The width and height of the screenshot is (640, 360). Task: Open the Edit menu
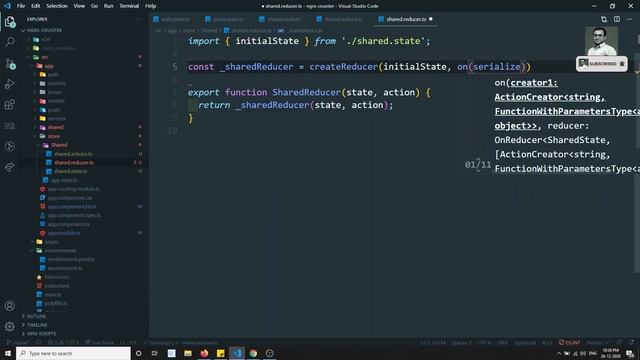pyautogui.click(x=36, y=6)
